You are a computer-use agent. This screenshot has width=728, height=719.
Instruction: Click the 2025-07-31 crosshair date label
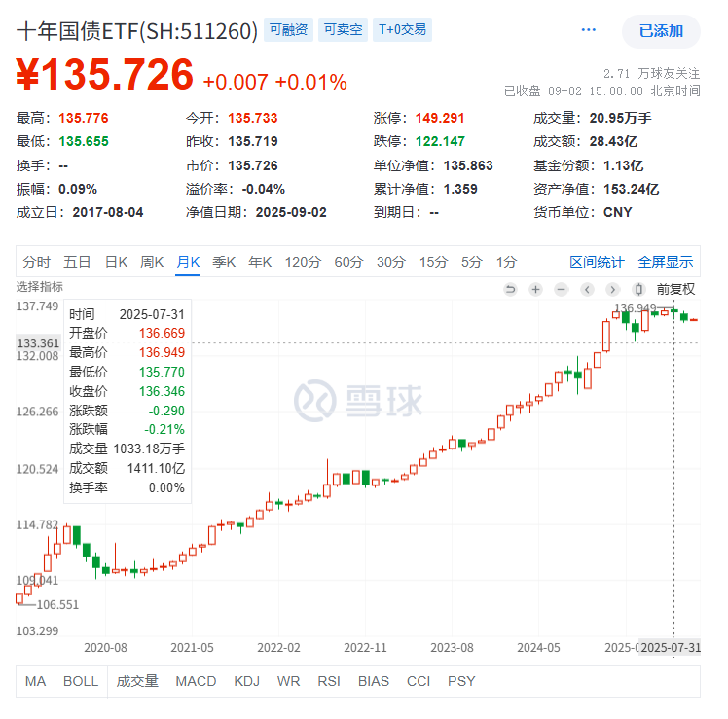pos(670,648)
